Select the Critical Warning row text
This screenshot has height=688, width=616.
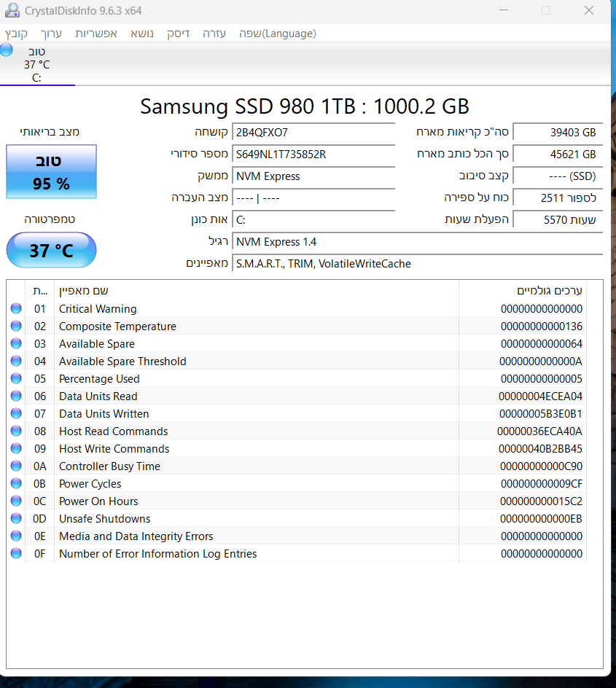(98, 309)
